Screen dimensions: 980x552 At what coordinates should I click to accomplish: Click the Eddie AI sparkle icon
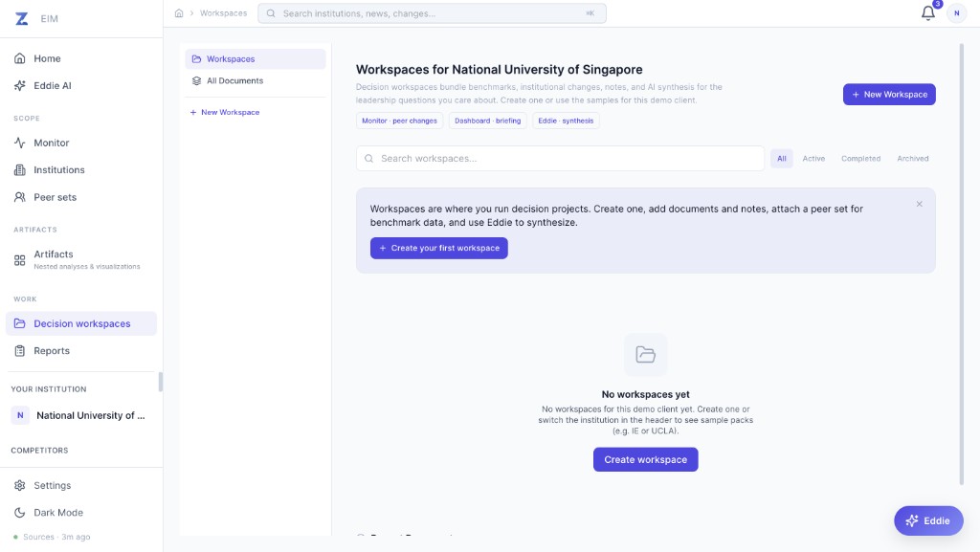click(20, 85)
